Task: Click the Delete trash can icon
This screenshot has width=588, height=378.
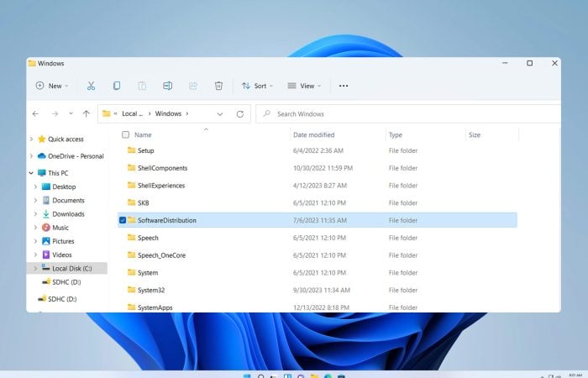Action: point(218,86)
